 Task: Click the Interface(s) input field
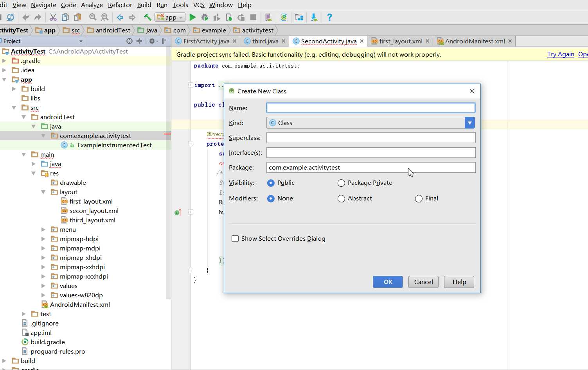click(x=371, y=152)
